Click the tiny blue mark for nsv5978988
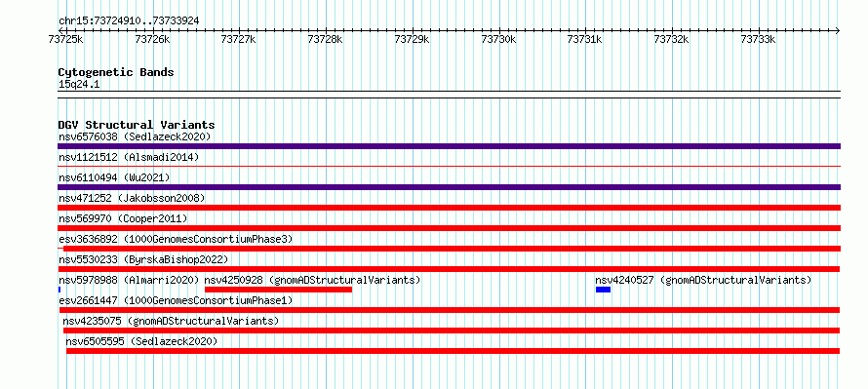This screenshot has height=389, width=868. (59, 290)
